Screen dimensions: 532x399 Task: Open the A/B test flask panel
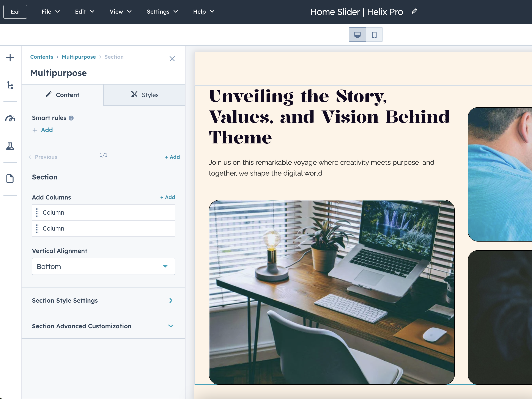[10, 147]
